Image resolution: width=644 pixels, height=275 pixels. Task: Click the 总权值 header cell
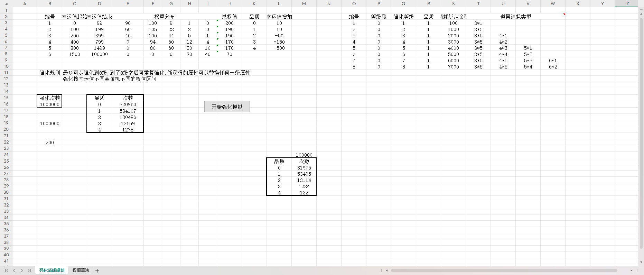[230, 17]
